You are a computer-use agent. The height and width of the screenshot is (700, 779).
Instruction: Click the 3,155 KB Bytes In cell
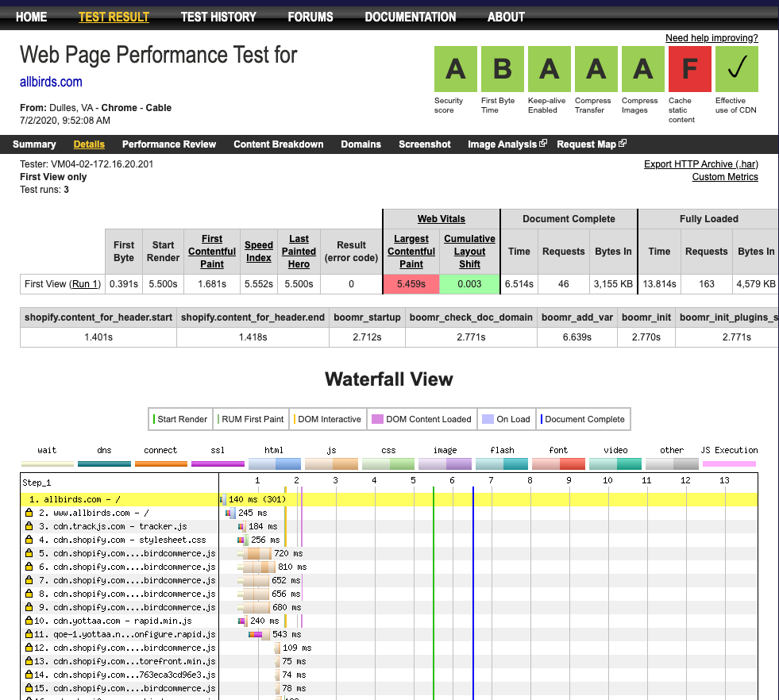[x=613, y=284]
